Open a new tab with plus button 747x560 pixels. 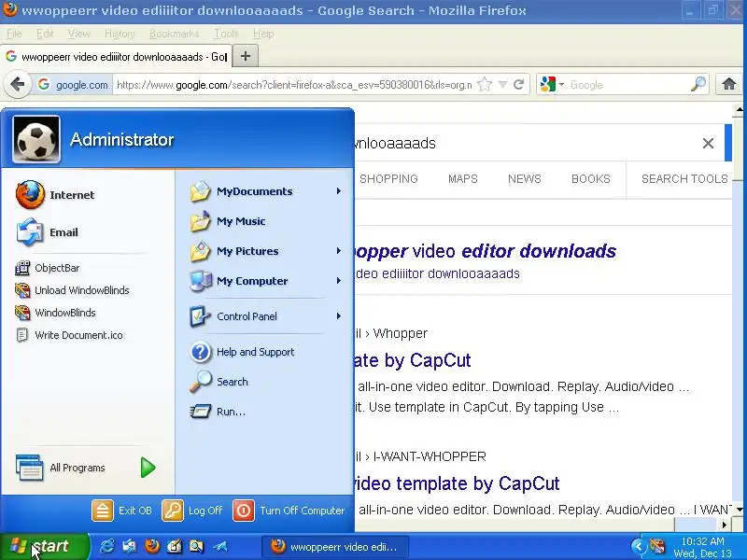[x=246, y=56]
